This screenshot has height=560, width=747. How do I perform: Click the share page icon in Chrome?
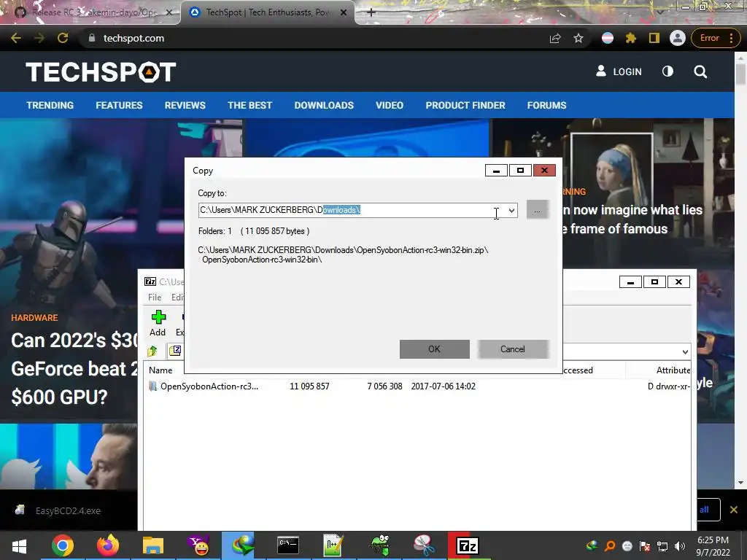[555, 38]
